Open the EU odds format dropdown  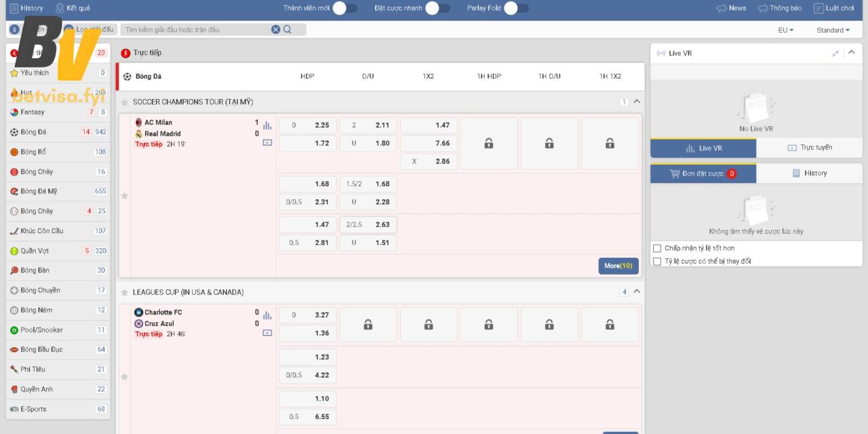click(785, 30)
